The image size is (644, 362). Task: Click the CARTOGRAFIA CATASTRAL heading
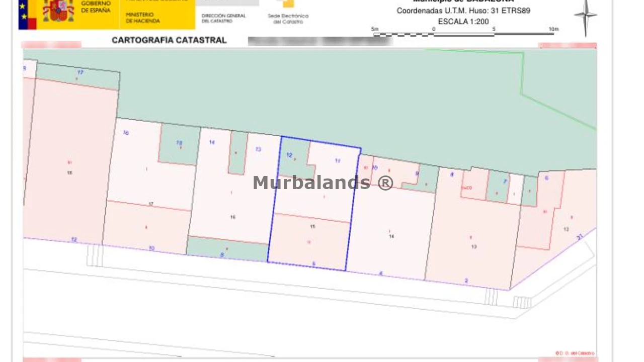click(x=169, y=40)
